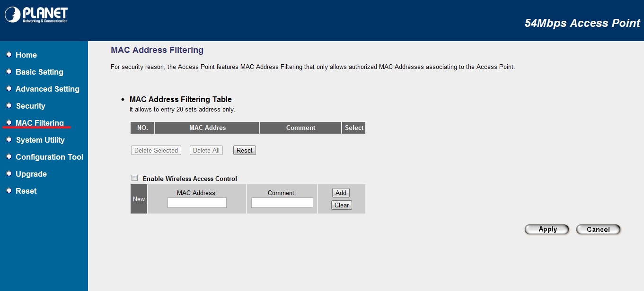Focus the Comment text field
This screenshot has height=291, width=644.
point(282,203)
